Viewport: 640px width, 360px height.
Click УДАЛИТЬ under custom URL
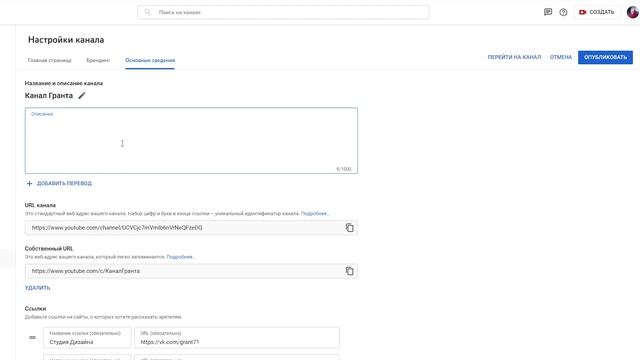(x=38, y=288)
